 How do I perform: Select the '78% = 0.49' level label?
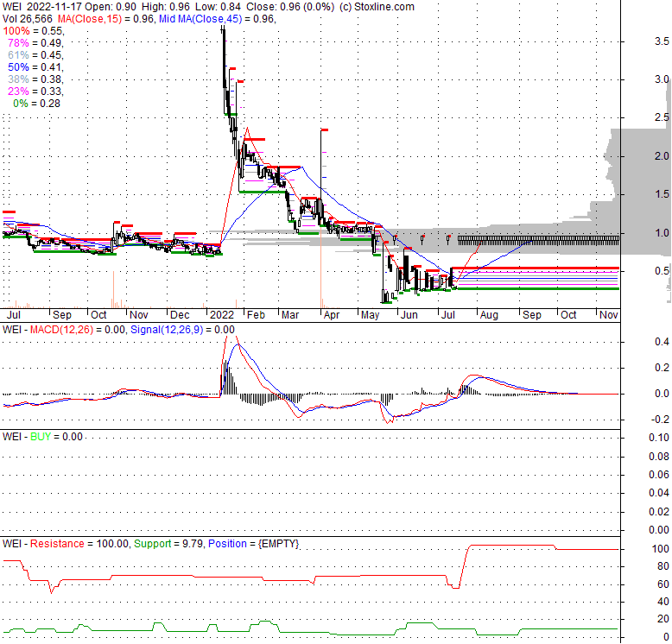[x=35, y=43]
